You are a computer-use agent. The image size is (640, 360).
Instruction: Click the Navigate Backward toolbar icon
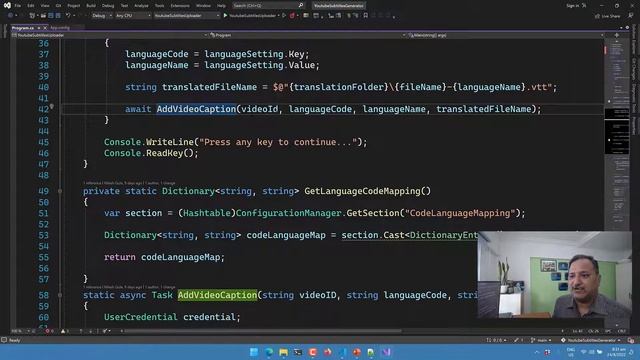pyautogui.click(x=11, y=16)
